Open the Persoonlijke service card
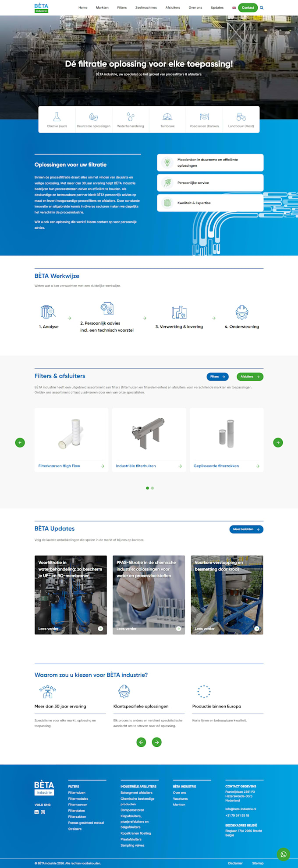The height and width of the screenshot is (868, 298). [210, 183]
